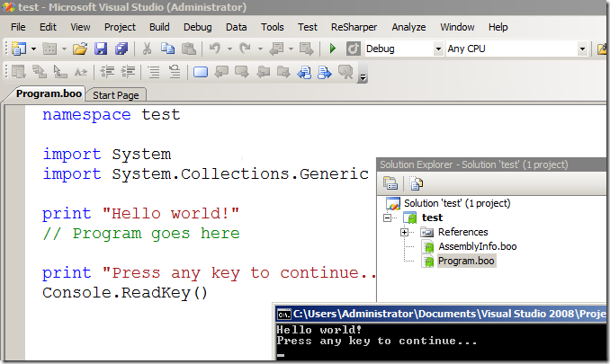This screenshot has height=364, width=610.
Task: Click the Display Object Member List icon
Action: pyautogui.click(x=18, y=72)
